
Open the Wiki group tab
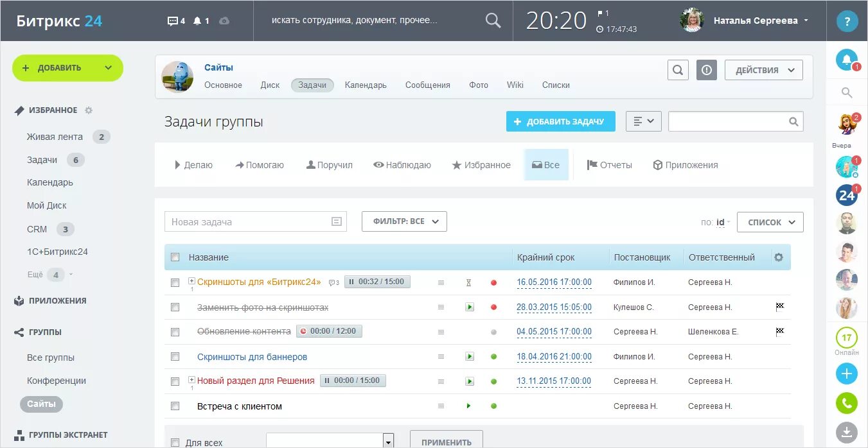[x=515, y=85]
